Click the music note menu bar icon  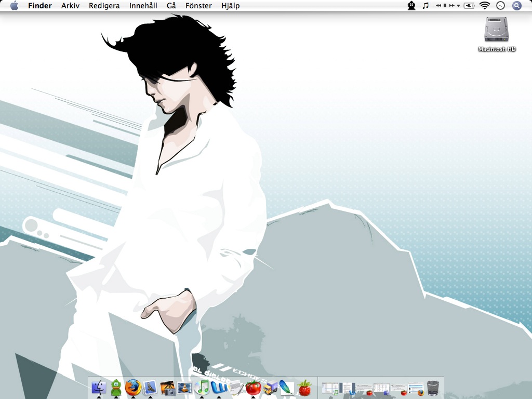[425, 5]
